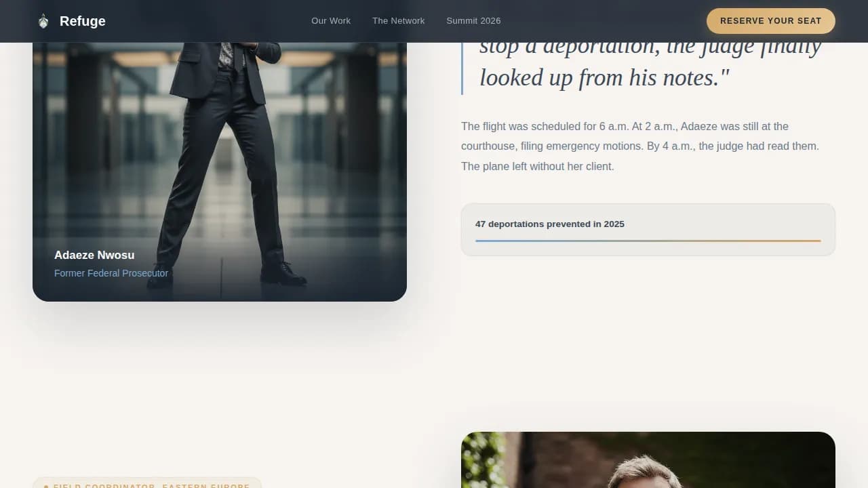Screen dimensions: 868x488
Task: Open Our Work from the navigation bar
Action: pyautogui.click(x=331, y=21)
